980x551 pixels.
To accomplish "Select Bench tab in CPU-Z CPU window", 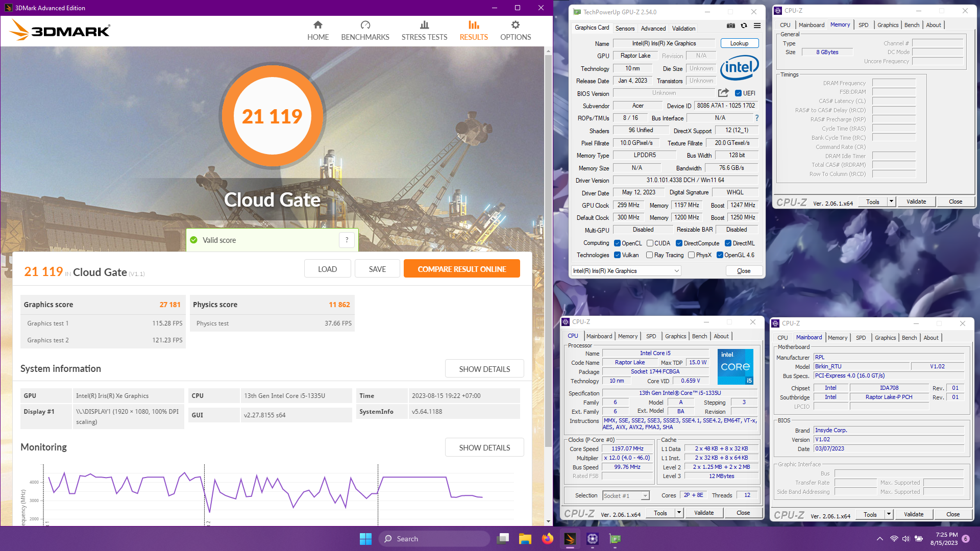I will (699, 336).
